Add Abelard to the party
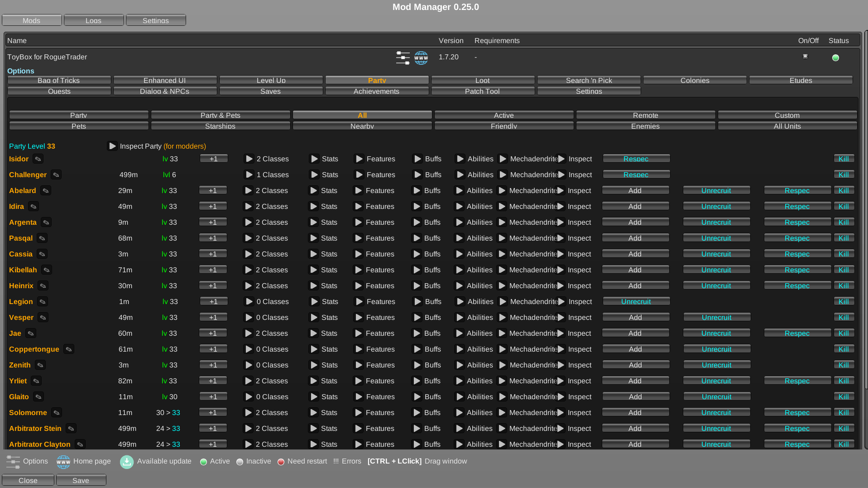 click(x=635, y=191)
